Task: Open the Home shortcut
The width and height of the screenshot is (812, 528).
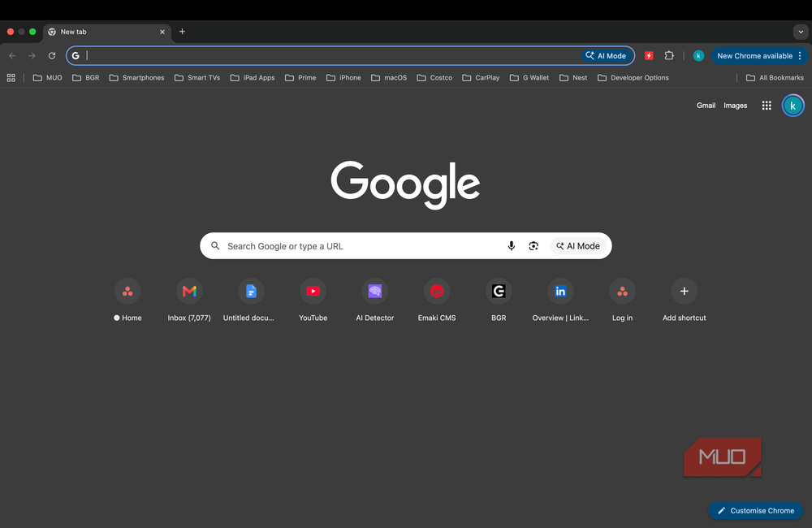Action: (x=127, y=301)
